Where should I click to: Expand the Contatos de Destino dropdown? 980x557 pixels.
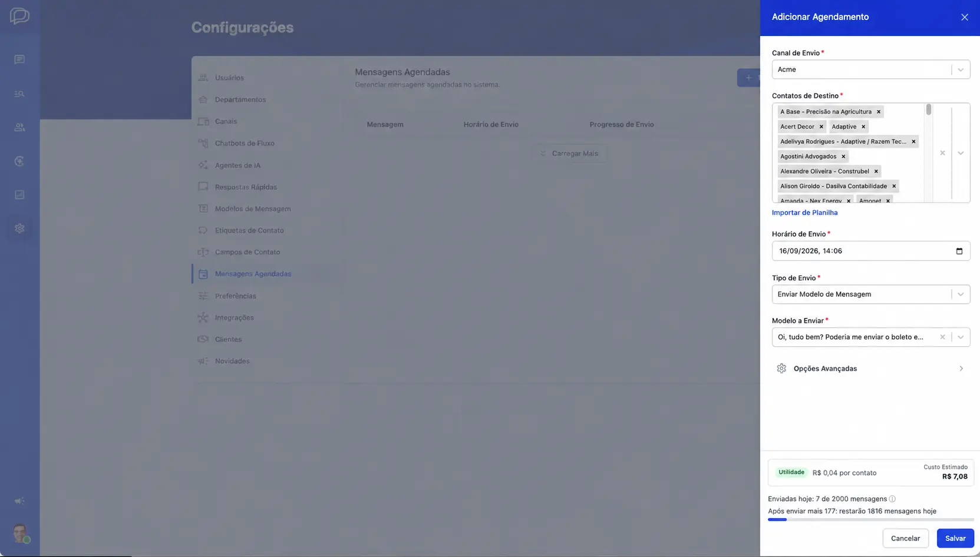(x=961, y=153)
